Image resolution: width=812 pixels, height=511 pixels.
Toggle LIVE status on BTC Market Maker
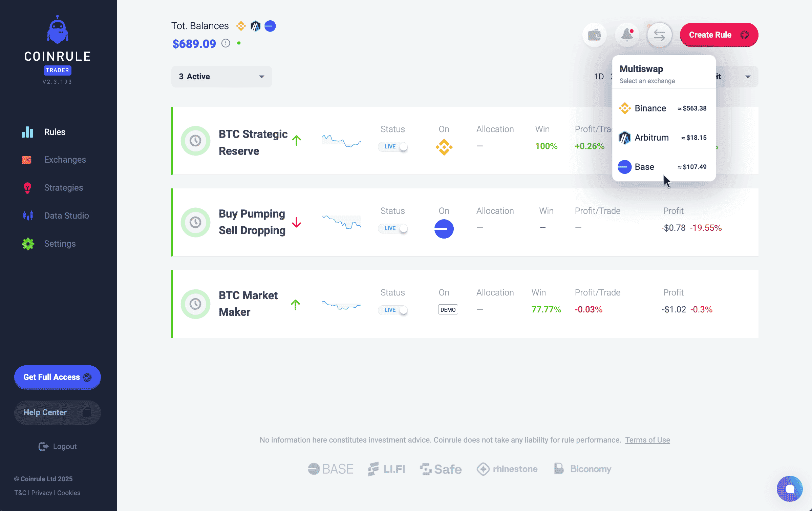[393, 310]
